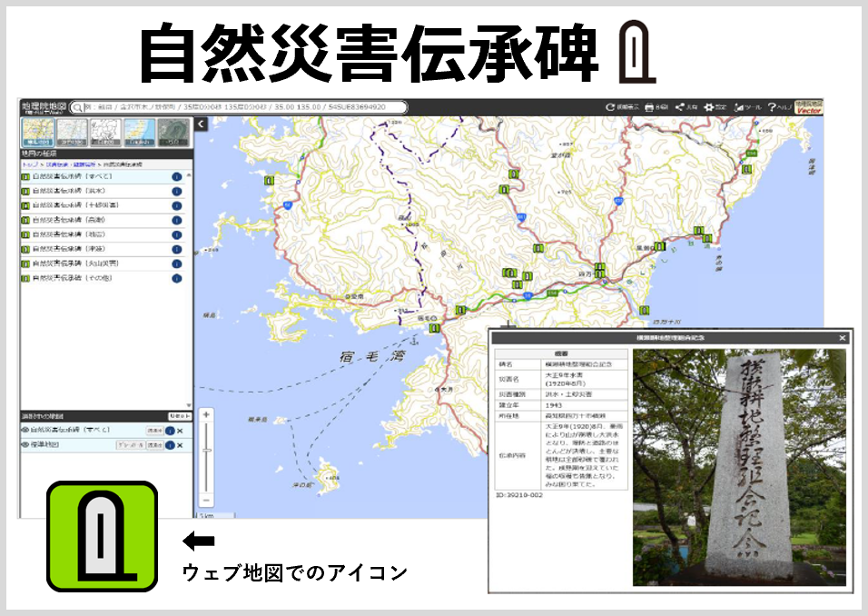
Task: Open info for 自然災害伝承碑（土砂災害）
Action: (176, 206)
